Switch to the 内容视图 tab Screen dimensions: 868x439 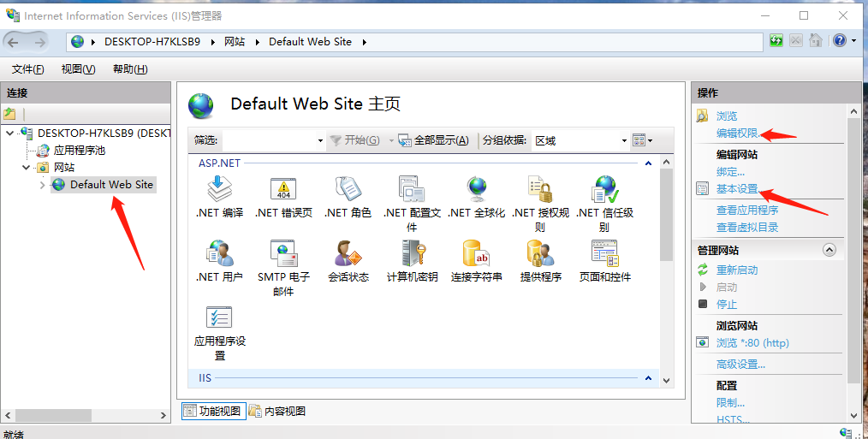click(277, 411)
